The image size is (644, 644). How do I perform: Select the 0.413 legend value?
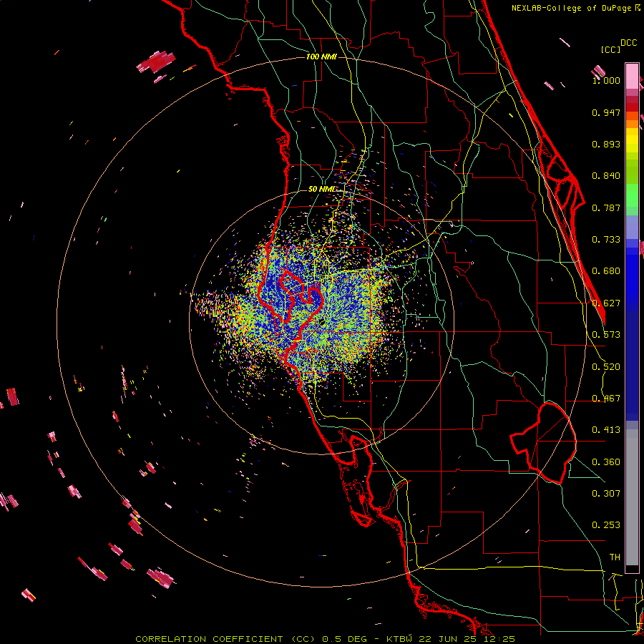[606, 430]
